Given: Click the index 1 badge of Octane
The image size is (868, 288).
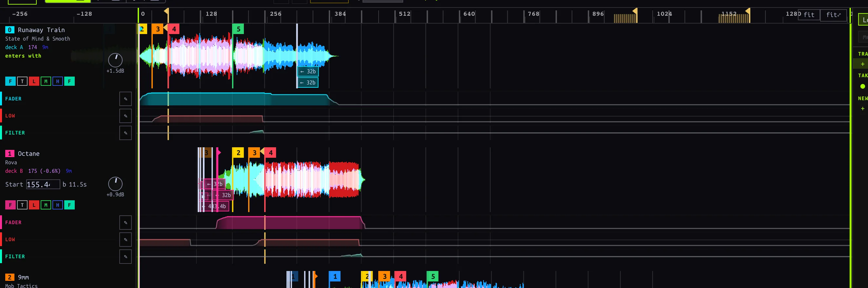Looking at the screenshot, I should click(x=10, y=154).
